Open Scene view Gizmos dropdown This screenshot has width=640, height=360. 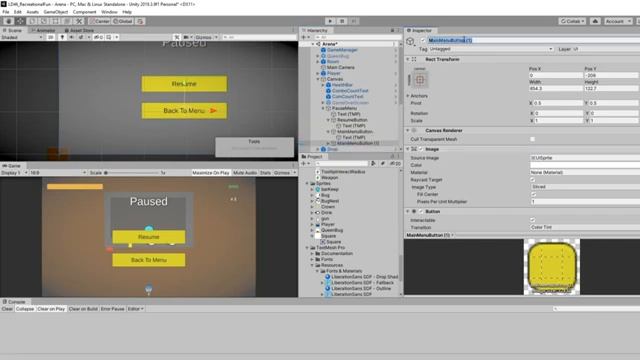[x=206, y=37]
